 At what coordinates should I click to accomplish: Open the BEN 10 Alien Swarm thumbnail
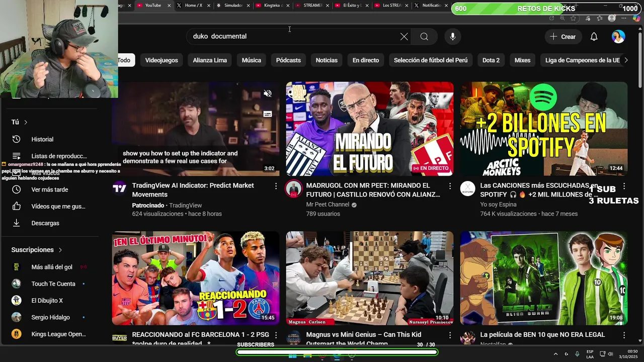click(544, 278)
